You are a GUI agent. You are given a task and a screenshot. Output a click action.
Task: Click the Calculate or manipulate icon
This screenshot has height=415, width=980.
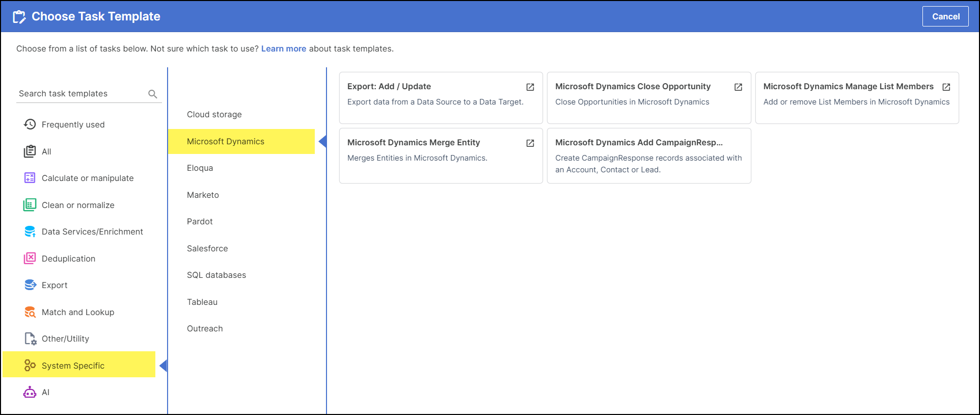30,178
